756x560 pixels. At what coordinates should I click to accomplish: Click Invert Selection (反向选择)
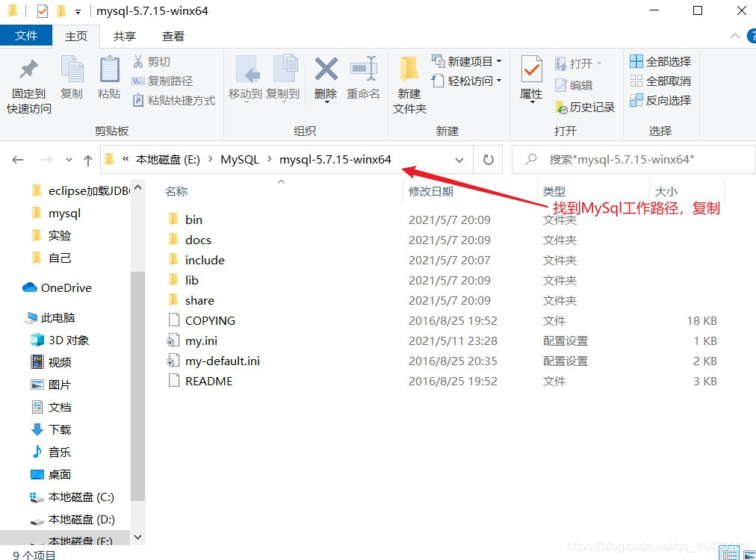660,100
